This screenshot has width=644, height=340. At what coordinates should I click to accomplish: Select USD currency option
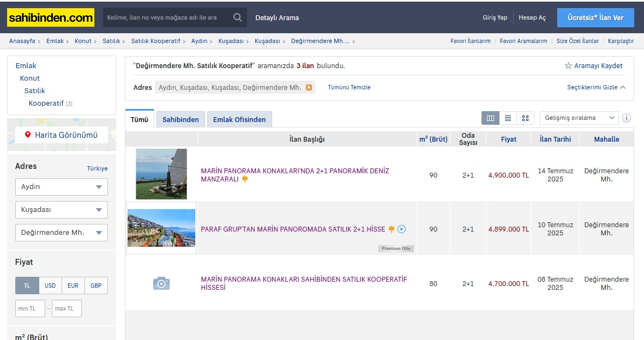click(x=50, y=286)
